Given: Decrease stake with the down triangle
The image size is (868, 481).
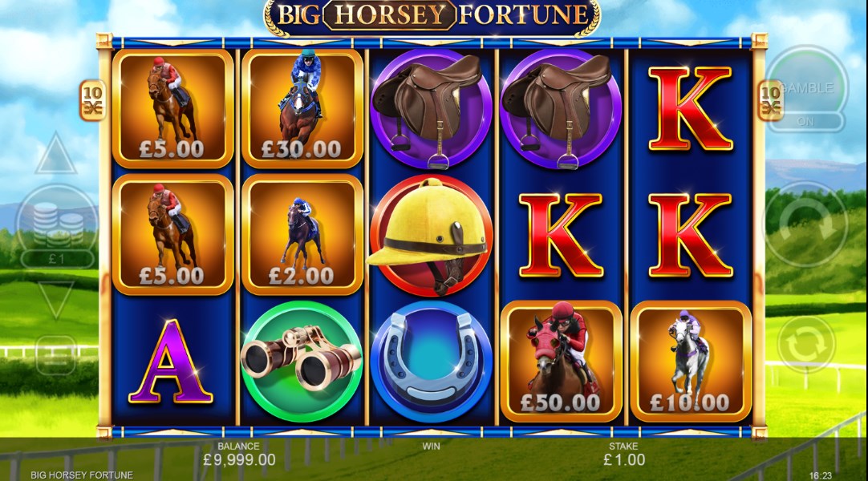Looking at the screenshot, I should pos(56,300).
